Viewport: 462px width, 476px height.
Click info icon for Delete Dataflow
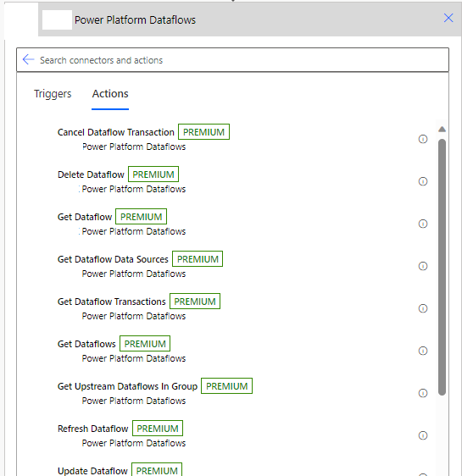423,181
